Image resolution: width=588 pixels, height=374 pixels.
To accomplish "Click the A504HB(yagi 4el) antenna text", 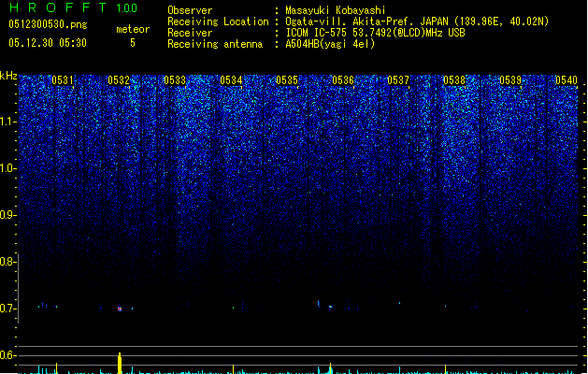I will 330,44.
